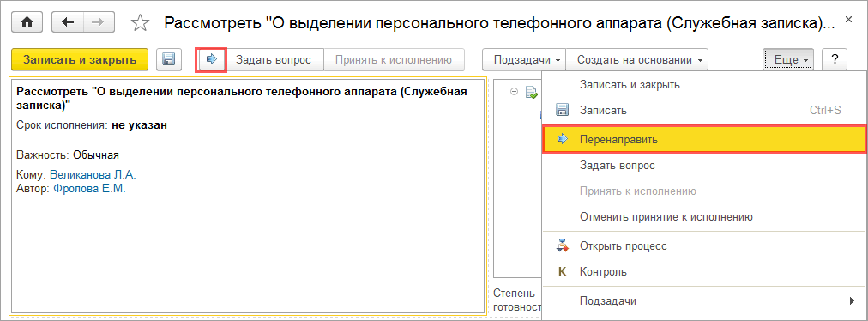The height and width of the screenshot is (321, 868).
Task: Click the blue redirect arrow toolbar icon
Action: coord(211,59)
